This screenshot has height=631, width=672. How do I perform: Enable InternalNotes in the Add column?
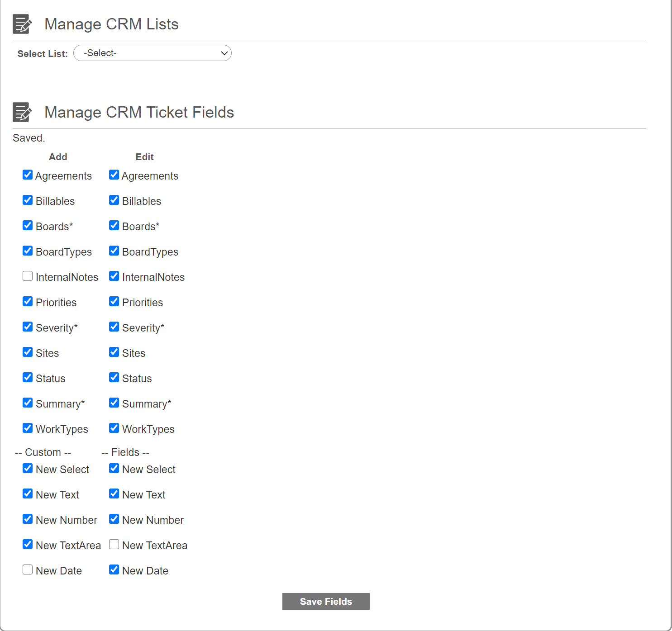click(x=28, y=276)
